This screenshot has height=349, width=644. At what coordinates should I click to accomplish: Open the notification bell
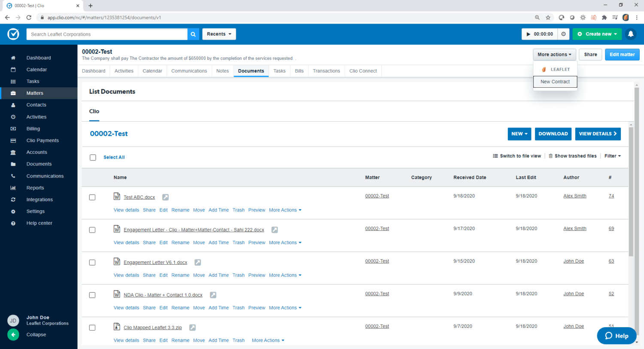pos(630,34)
